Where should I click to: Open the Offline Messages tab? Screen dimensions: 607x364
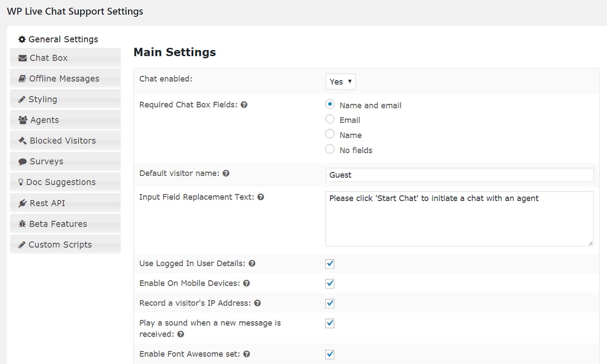(x=65, y=78)
